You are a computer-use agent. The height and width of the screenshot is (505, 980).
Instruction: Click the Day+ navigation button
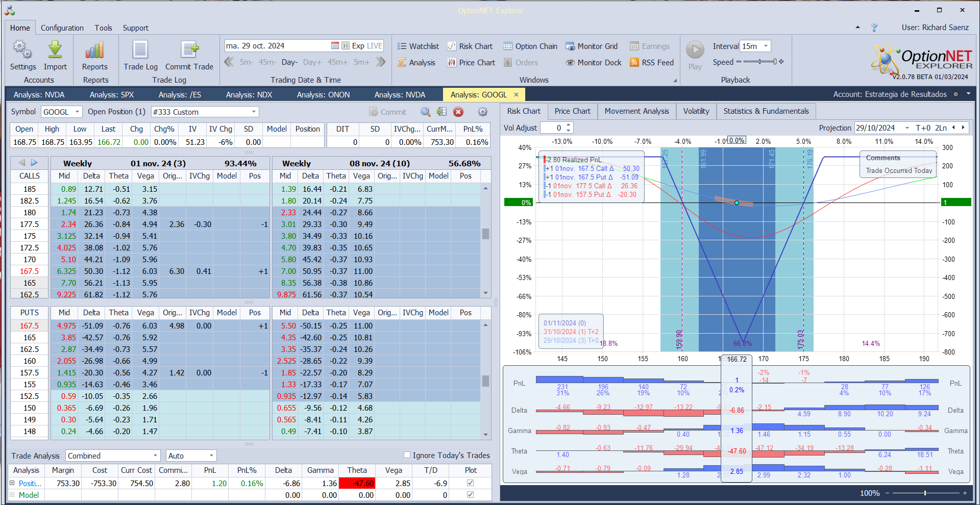tap(312, 62)
